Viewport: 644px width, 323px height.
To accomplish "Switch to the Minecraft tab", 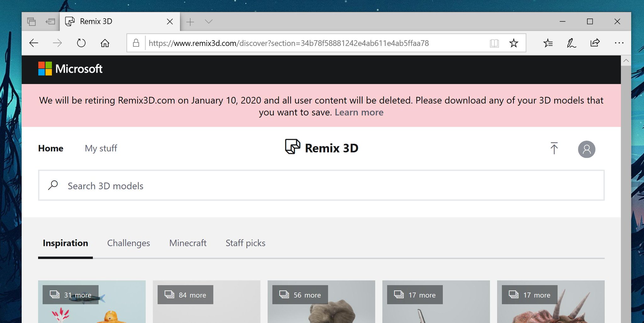I will pos(188,243).
